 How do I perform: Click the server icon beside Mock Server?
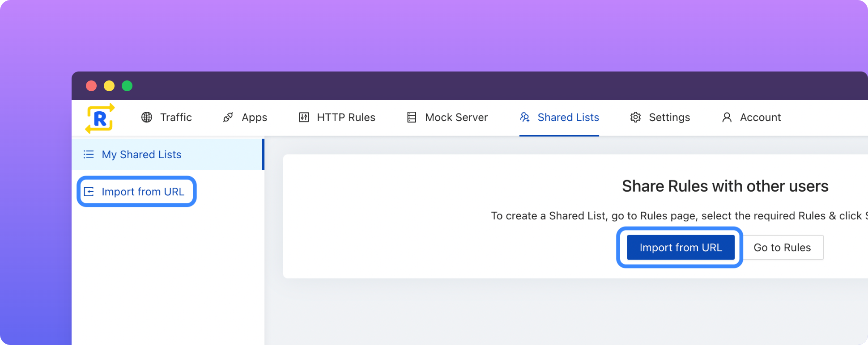tap(412, 117)
